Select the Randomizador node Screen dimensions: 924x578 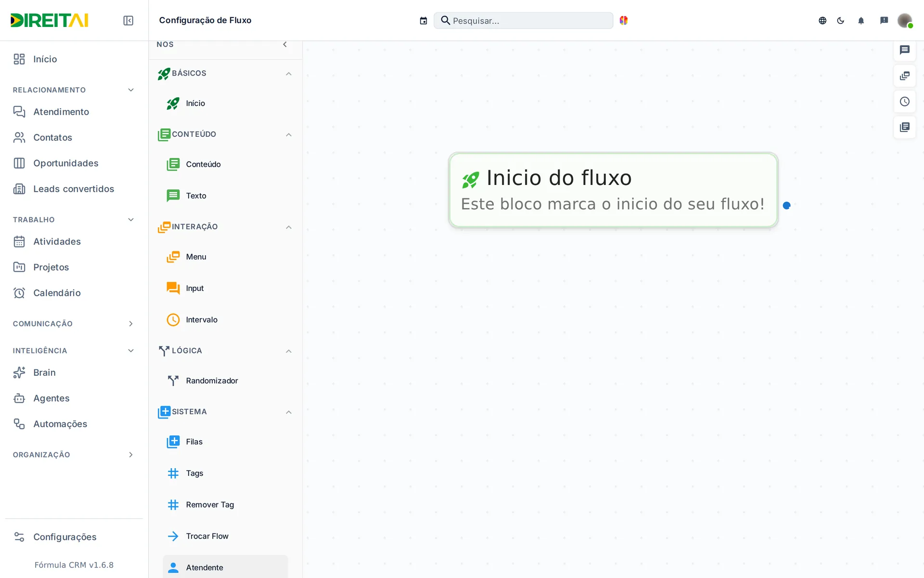[225, 381]
